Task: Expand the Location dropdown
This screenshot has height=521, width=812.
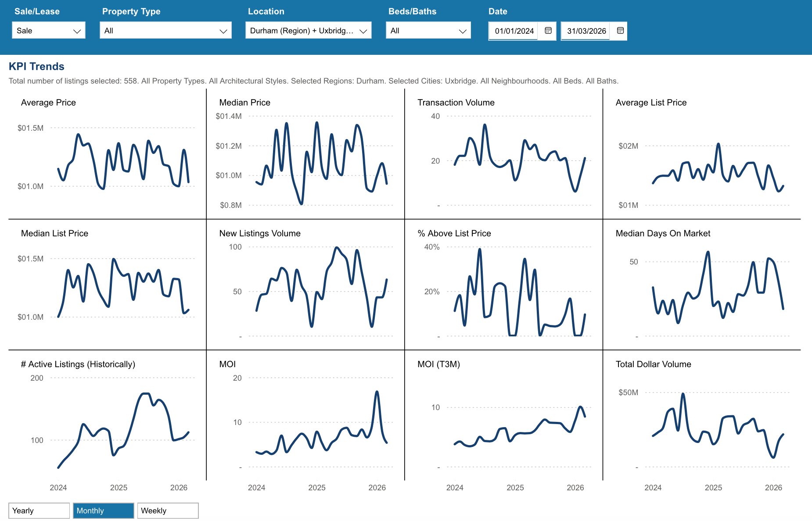Action: [x=308, y=31]
